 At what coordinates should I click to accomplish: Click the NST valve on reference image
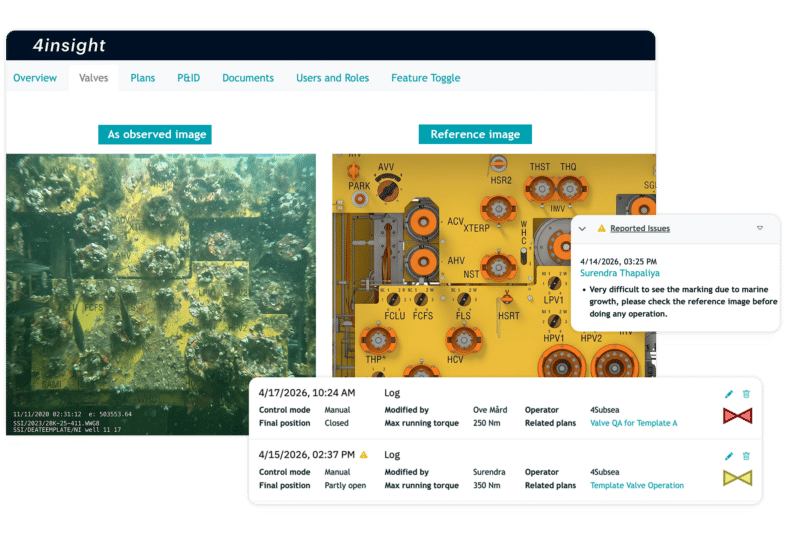pos(499,266)
